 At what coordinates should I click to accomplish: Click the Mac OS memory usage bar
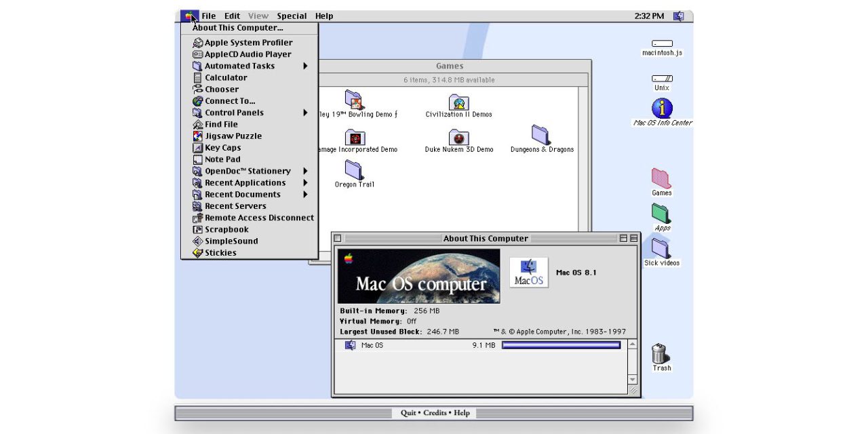coord(561,345)
